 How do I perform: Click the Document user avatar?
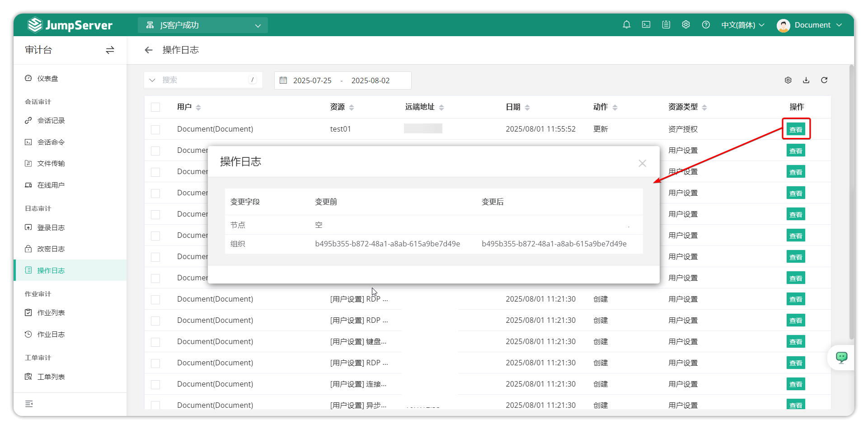(783, 25)
